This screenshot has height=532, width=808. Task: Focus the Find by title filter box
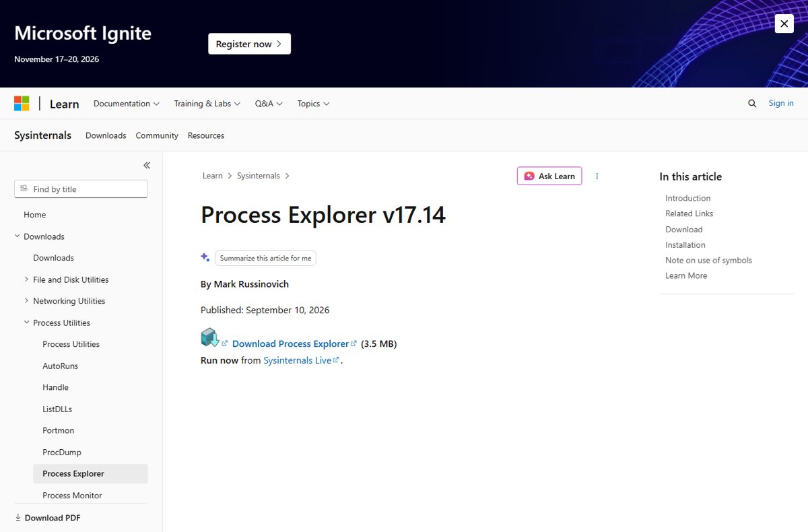point(81,189)
